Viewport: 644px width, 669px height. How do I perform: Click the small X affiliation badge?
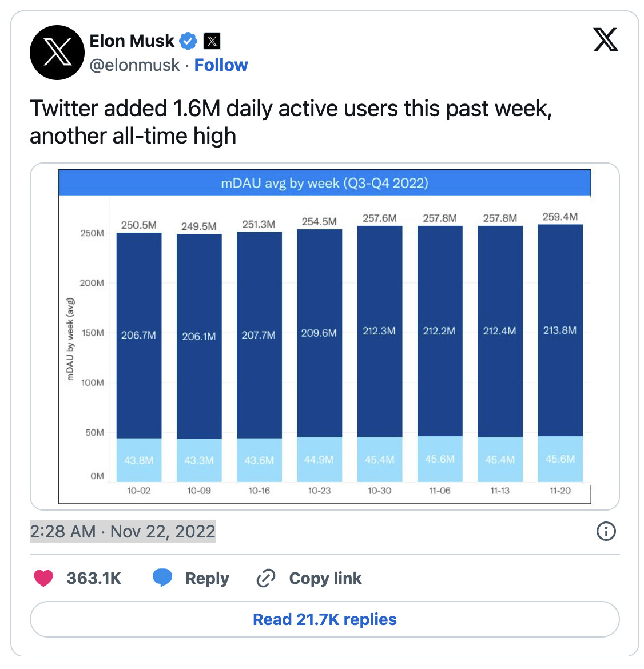pos(212,41)
